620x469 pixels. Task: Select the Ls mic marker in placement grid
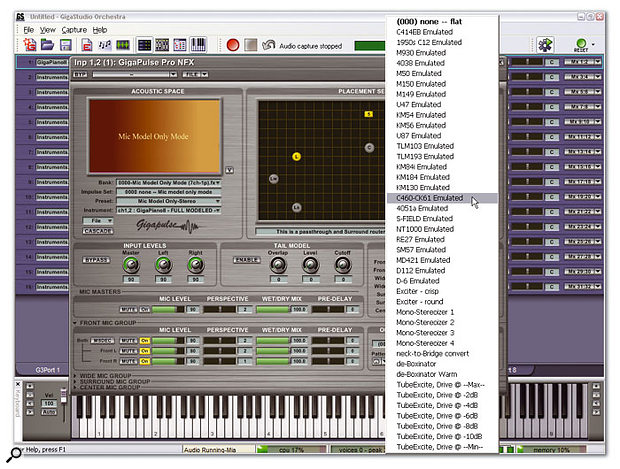point(297,207)
